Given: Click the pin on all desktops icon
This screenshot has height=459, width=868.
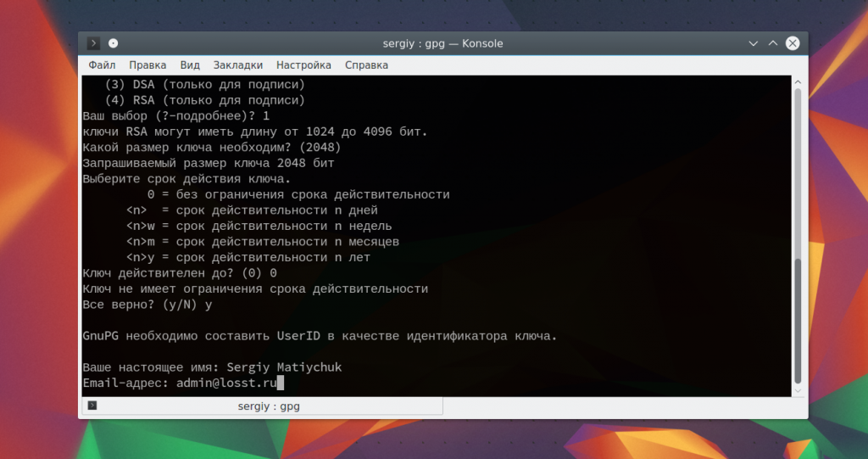Looking at the screenshot, I should 114,43.
